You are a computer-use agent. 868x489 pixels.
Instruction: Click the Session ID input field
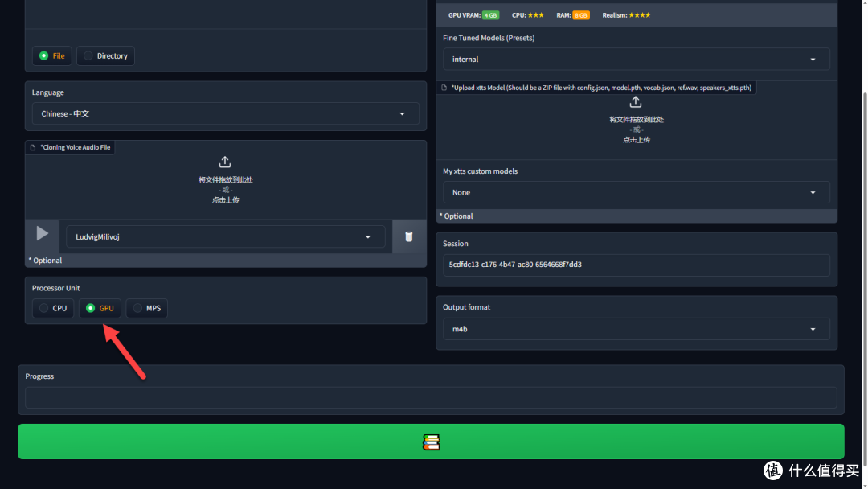pos(636,265)
